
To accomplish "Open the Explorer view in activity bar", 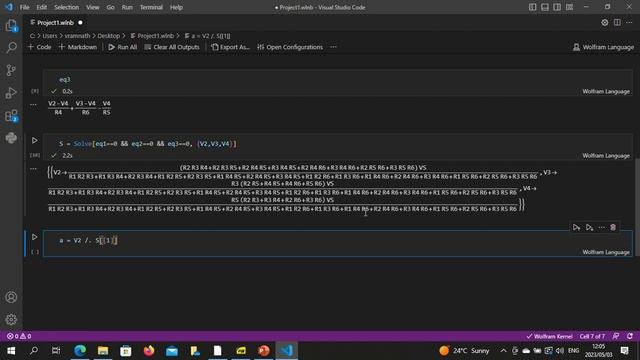I will [11, 26].
